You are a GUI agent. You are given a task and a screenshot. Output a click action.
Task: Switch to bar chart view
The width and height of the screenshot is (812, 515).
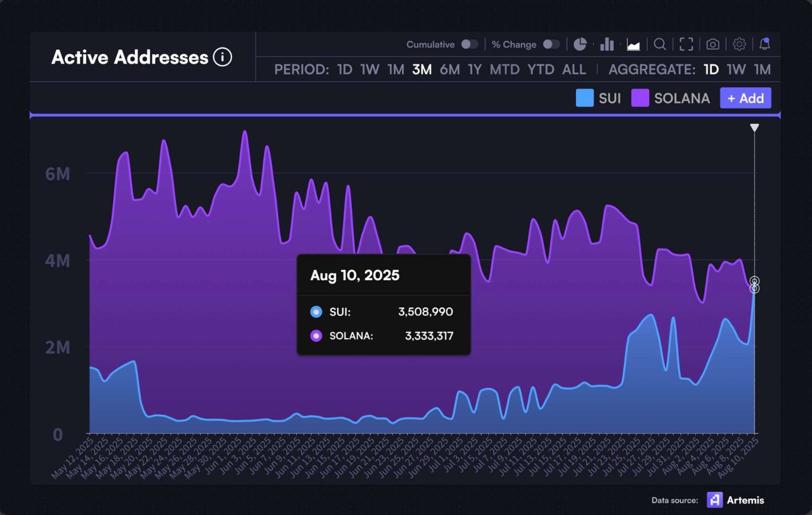[606, 45]
